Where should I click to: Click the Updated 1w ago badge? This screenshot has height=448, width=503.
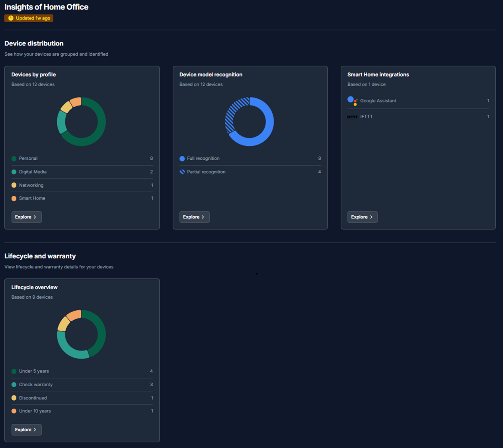(x=29, y=18)
